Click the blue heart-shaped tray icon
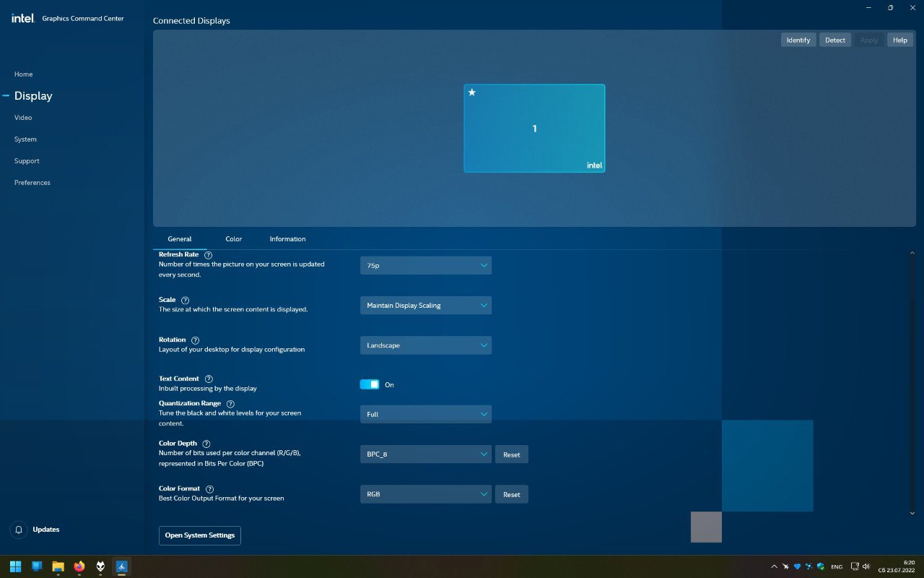924x578 pixels. 798,566
